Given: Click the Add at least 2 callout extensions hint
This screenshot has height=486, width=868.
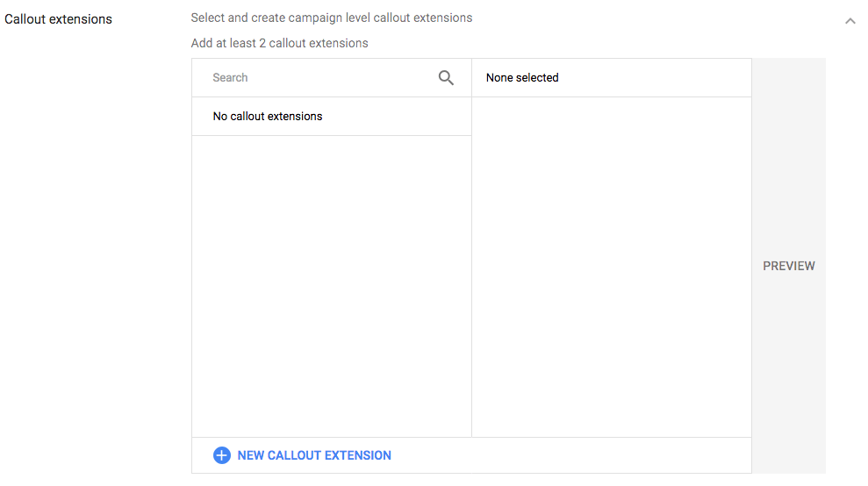Looking at the screenshot, I should 279,43.
